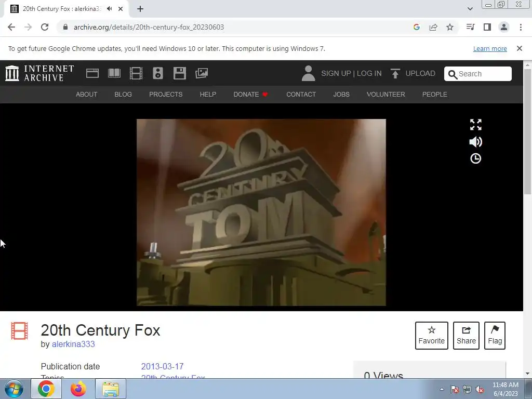Expand the tab search dropdown arrow

(x=470, y=9)
